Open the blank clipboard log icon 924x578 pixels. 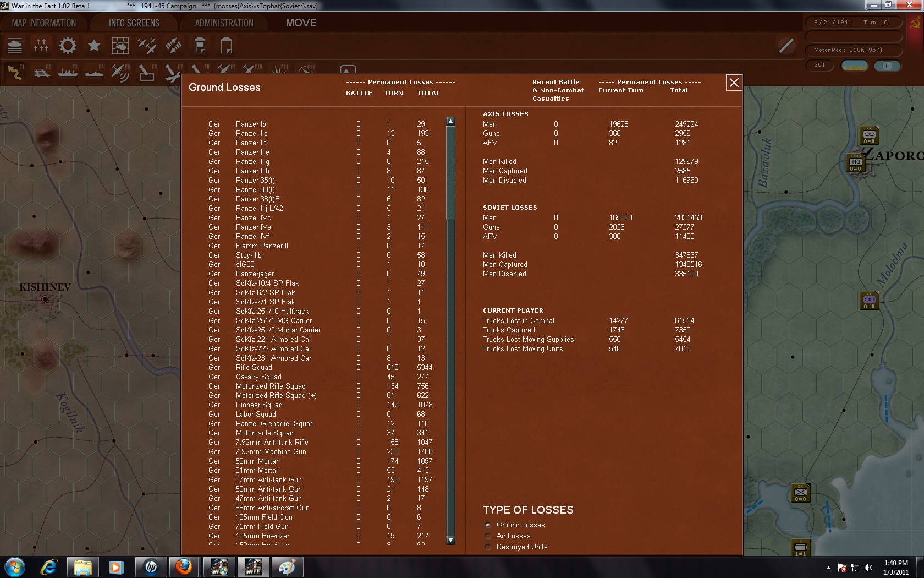pos(226,46)
